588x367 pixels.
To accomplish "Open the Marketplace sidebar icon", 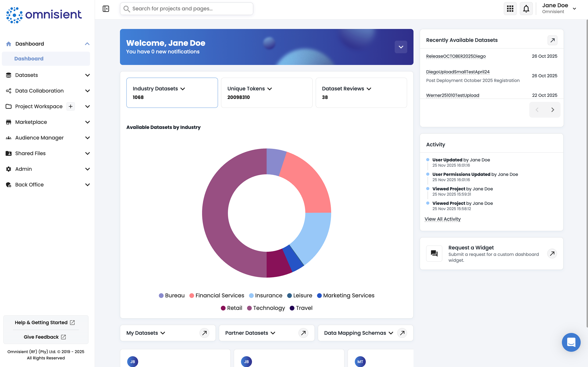I will tap(9, 122).
